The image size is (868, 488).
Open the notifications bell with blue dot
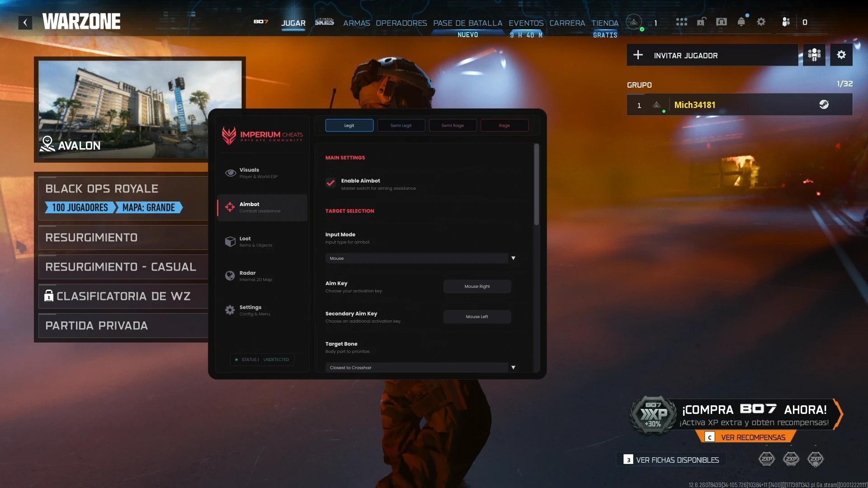coord(741,21)
